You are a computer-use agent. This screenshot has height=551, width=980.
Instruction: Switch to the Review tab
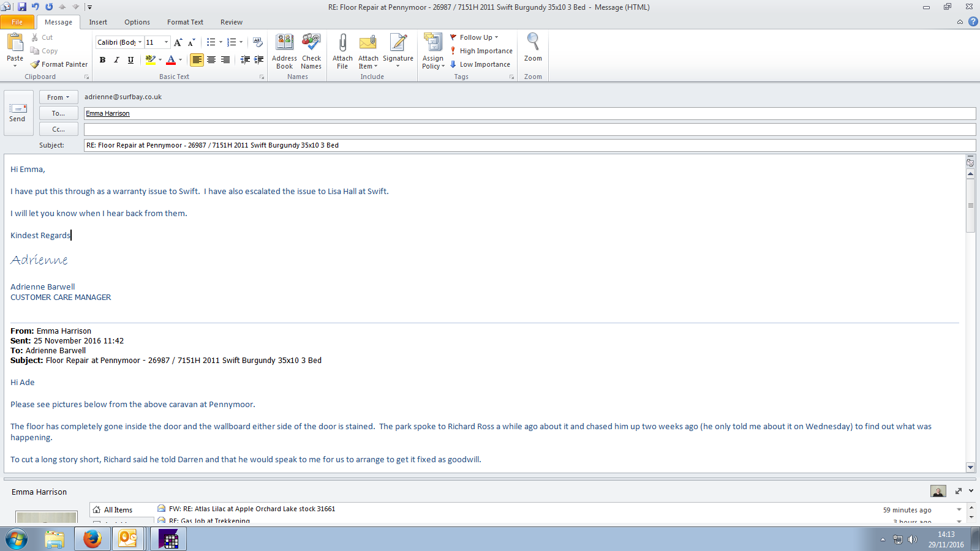(x=232, y=22)
